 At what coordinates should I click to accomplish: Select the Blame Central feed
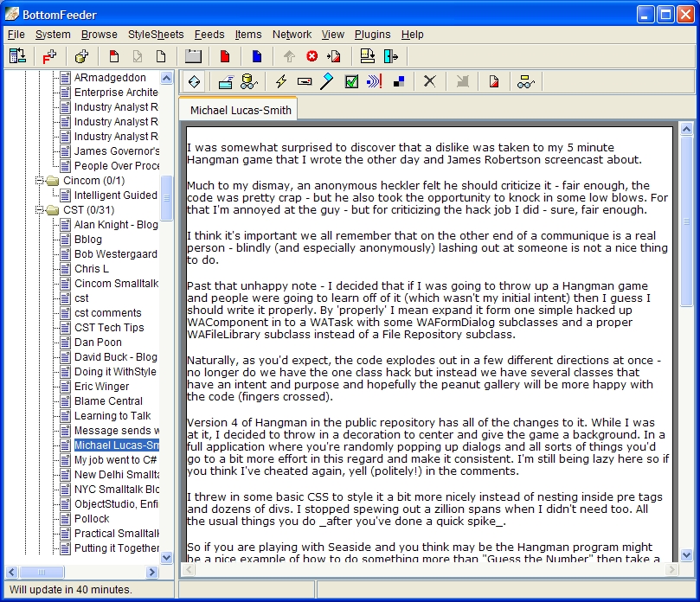tap(108, 401)
